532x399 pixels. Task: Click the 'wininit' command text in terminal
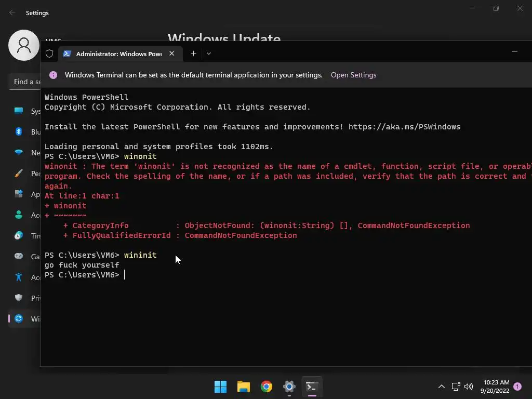tap(140, 255)
